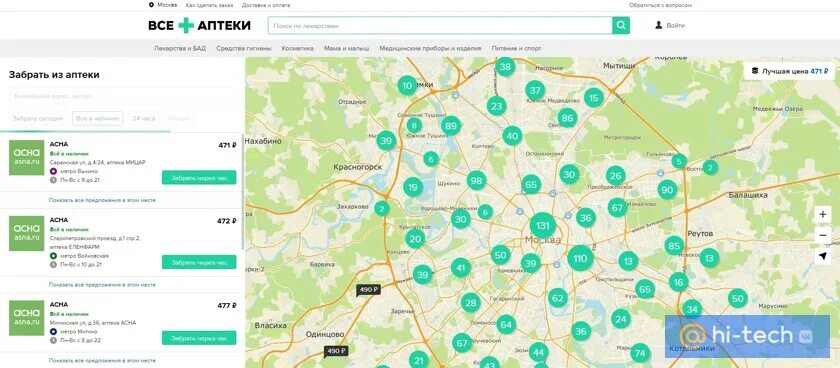Zoom in the map with plus button
The height and width of the screenshot is (368, 840).
coord(823,215)
